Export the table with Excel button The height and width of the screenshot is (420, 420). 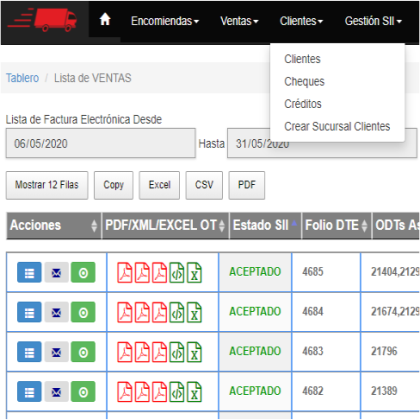[x=159, y=185]
